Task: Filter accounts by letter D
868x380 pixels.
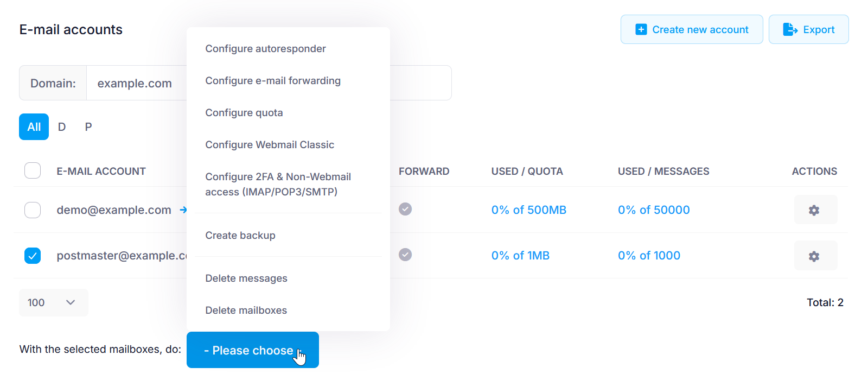Action: pos(62,127)
